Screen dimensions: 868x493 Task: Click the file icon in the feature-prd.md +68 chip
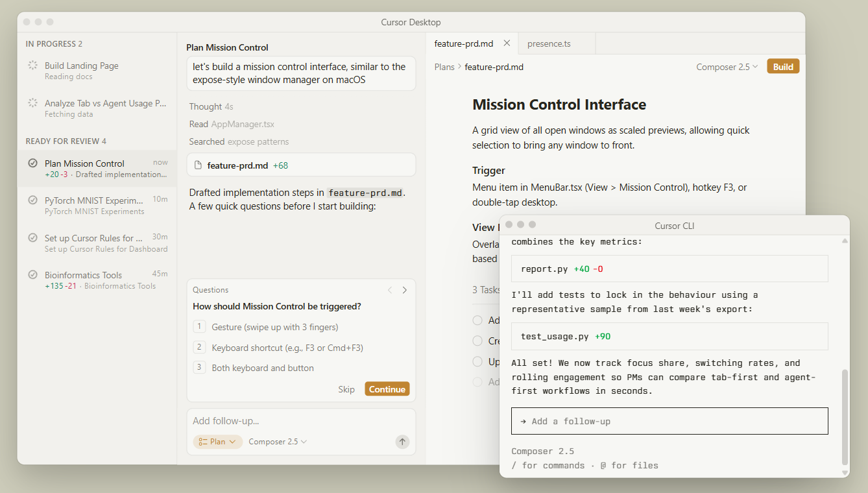coord(199,165)
